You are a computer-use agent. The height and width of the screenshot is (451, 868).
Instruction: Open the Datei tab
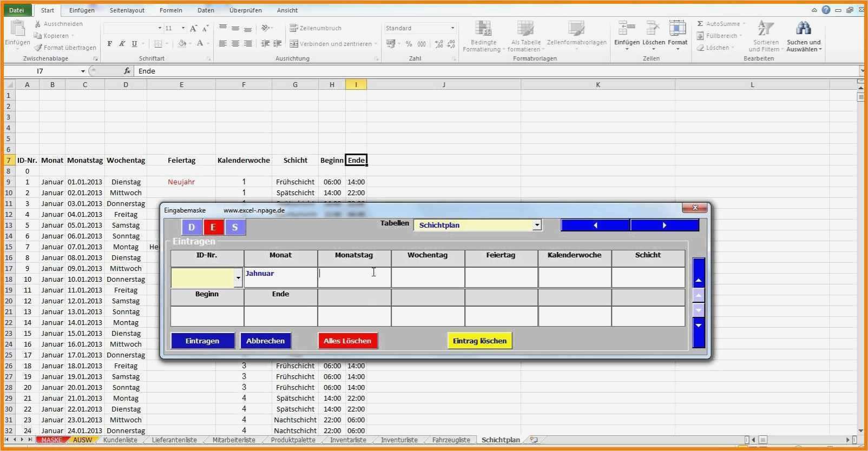pyautogui.click(x=17, y=10)
